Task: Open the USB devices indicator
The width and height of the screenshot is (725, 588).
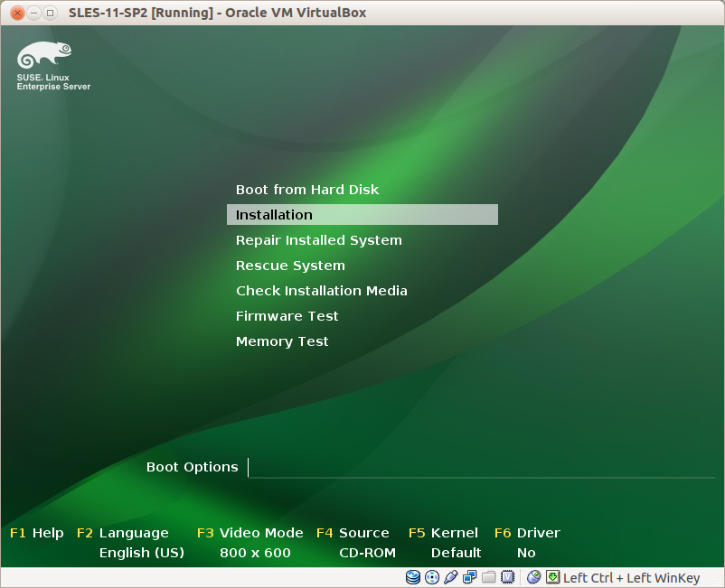Action: point(450,577)
